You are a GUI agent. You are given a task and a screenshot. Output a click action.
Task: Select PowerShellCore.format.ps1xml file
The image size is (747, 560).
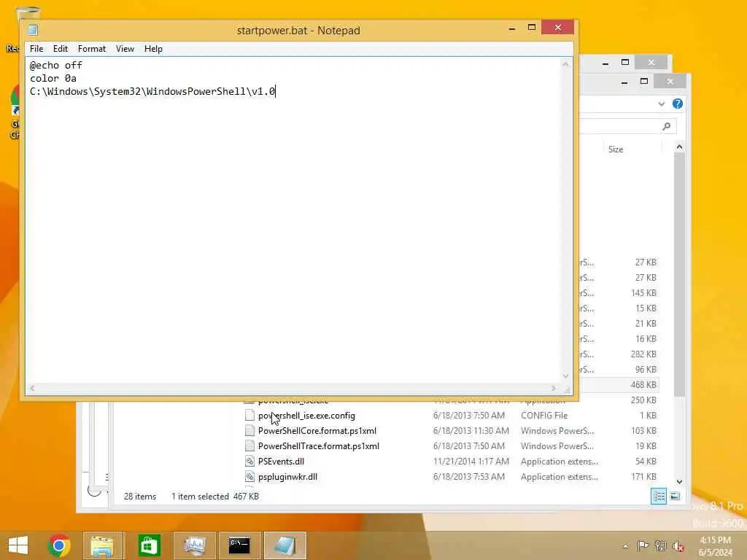317,431
